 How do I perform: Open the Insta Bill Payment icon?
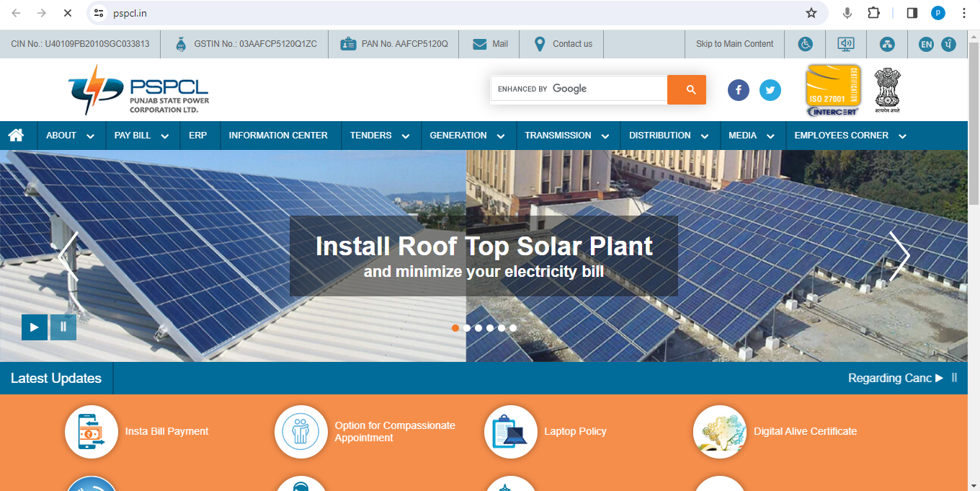92,432
